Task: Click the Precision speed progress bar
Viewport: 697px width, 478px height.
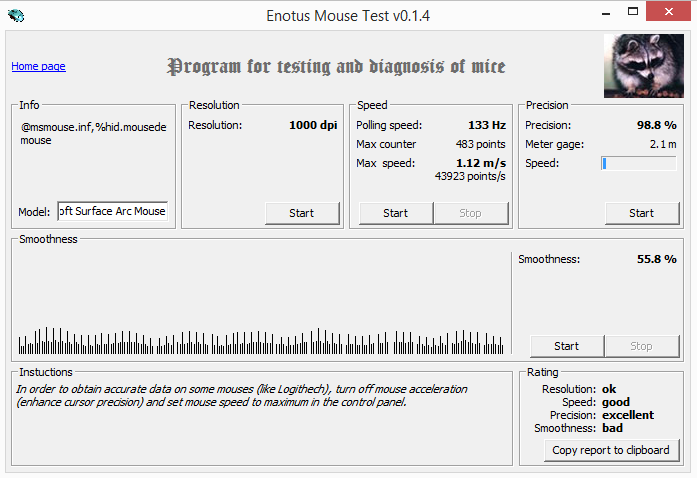Action: pos(639,163)
